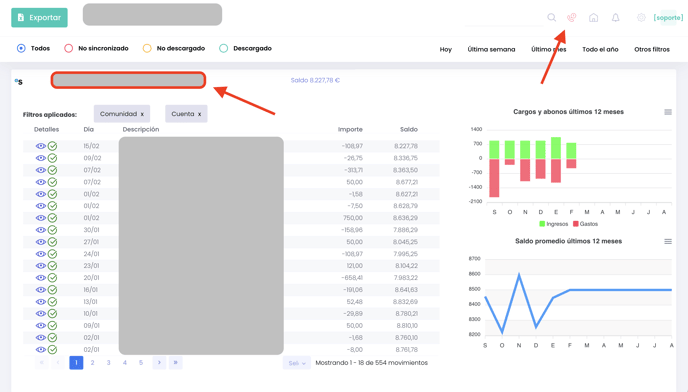View details eye icon for 09/02 row
The height and width of the screenshot is (392, 688).
(x=41, y=158)
